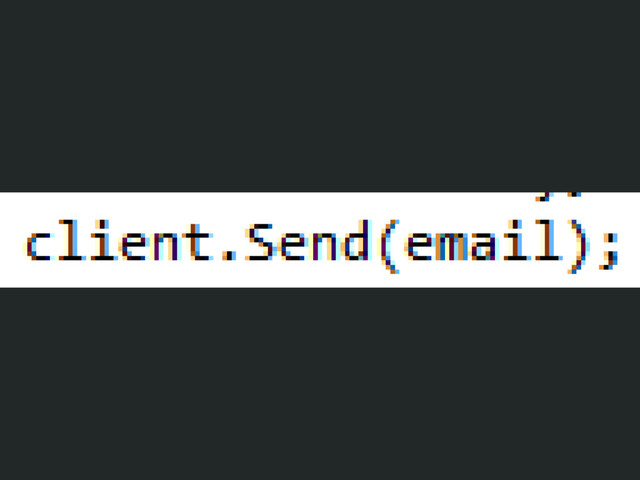
Task: Place cursor on the "Send" method name
Action: point(307,240)
